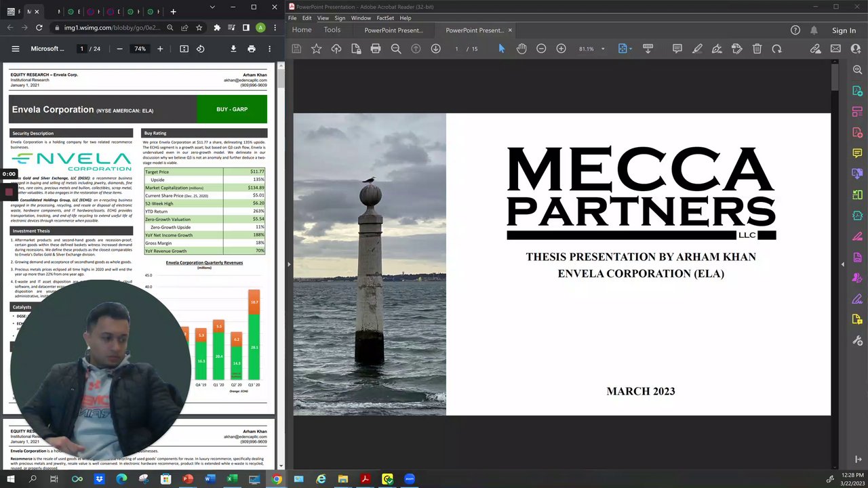868x488 pixels.
Task: Select the highlighter tool in Acrobat
Action: point(697,49)
